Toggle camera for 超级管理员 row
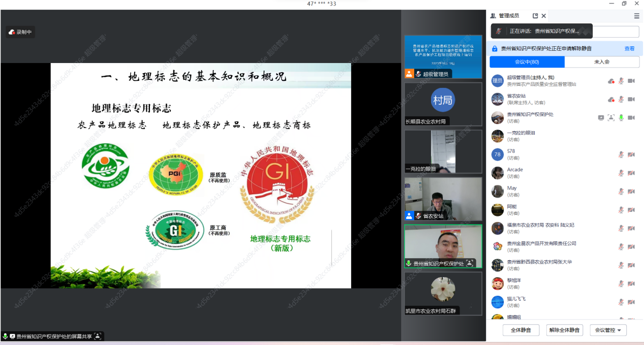Viewport: 644px width, 345px height. (x=631, y=81)
